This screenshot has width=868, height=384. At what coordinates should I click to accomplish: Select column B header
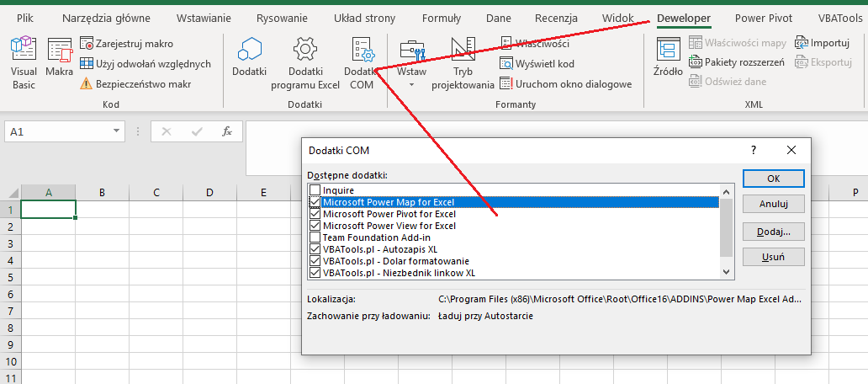click(103, 193)
